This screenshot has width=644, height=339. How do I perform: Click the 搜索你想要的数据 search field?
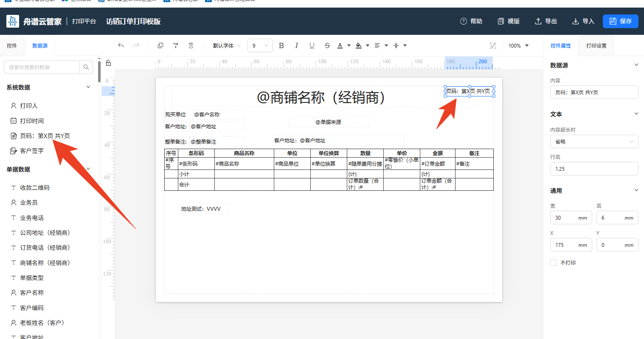pyautogui.click(x=42, y=67)
